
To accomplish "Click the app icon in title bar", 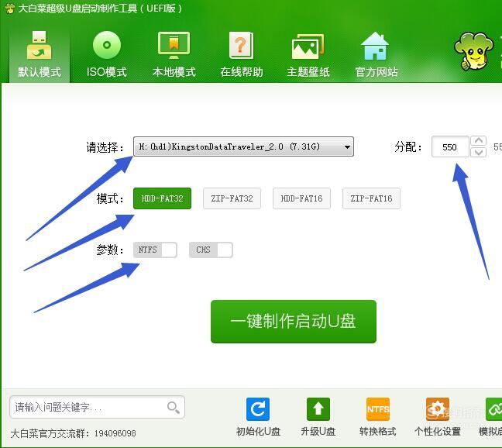I will tap(9, 9).
